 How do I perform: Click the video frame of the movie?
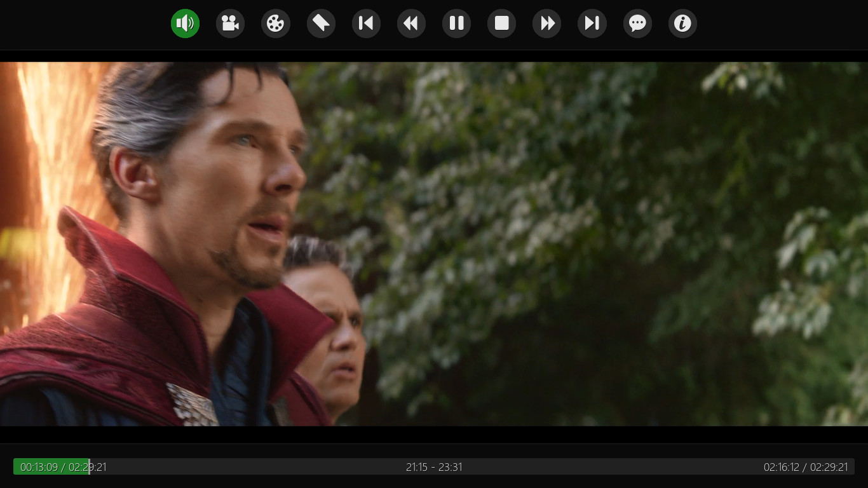[x=434, y=244]
